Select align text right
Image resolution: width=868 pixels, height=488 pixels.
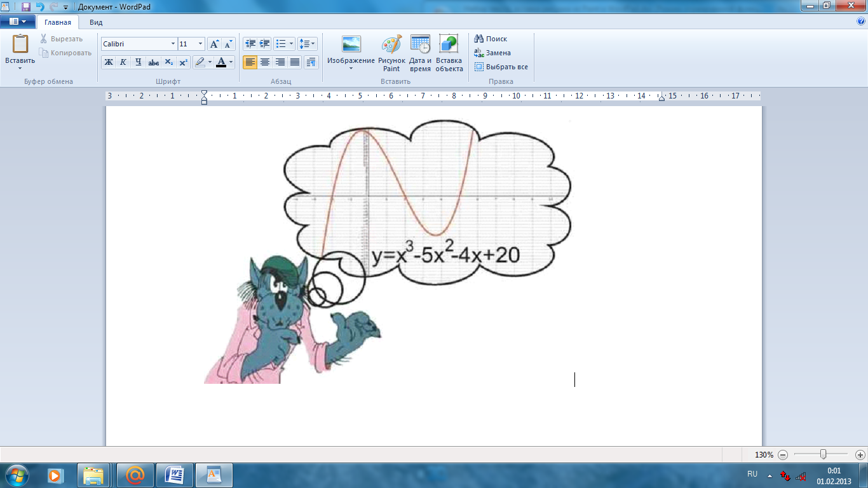coord(280,62)
